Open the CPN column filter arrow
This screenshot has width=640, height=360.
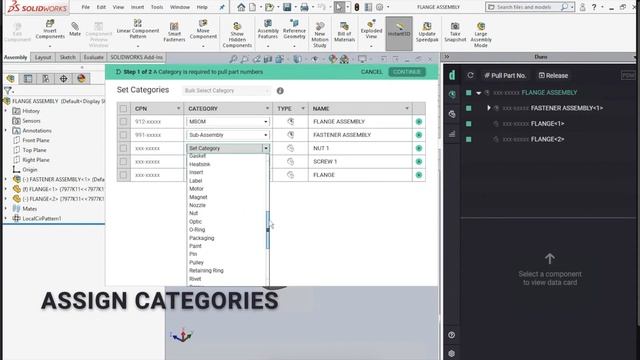178,109
